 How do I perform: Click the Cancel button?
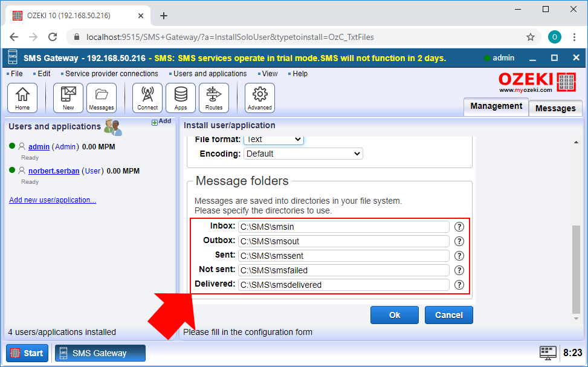(x=449, y=315)
